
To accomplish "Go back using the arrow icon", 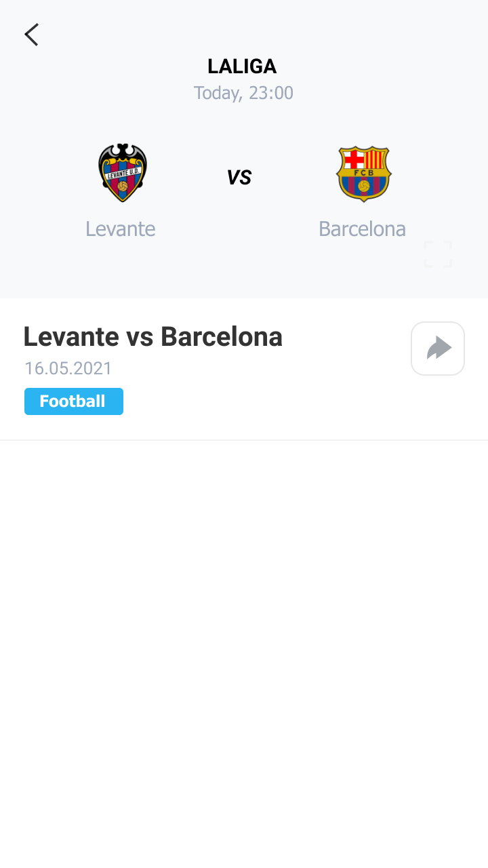I will pyautogui.click(x=31, y=34).
